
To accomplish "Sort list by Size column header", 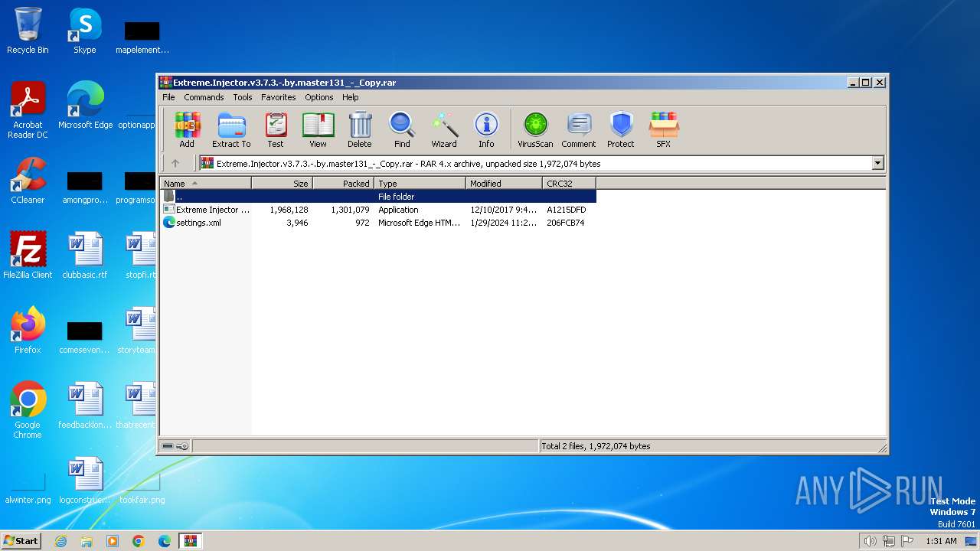I will (282, 184).
